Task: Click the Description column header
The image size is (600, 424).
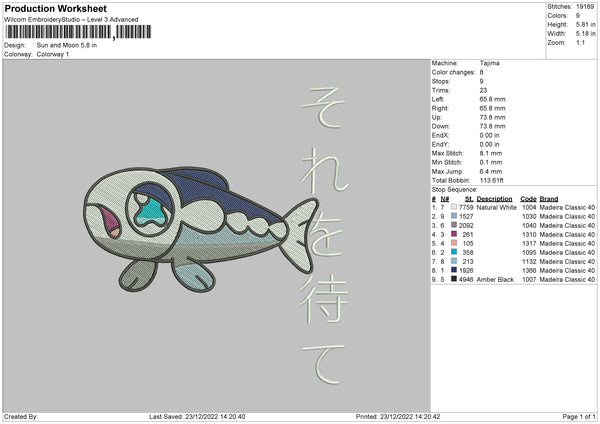Action: pos(494,199)
